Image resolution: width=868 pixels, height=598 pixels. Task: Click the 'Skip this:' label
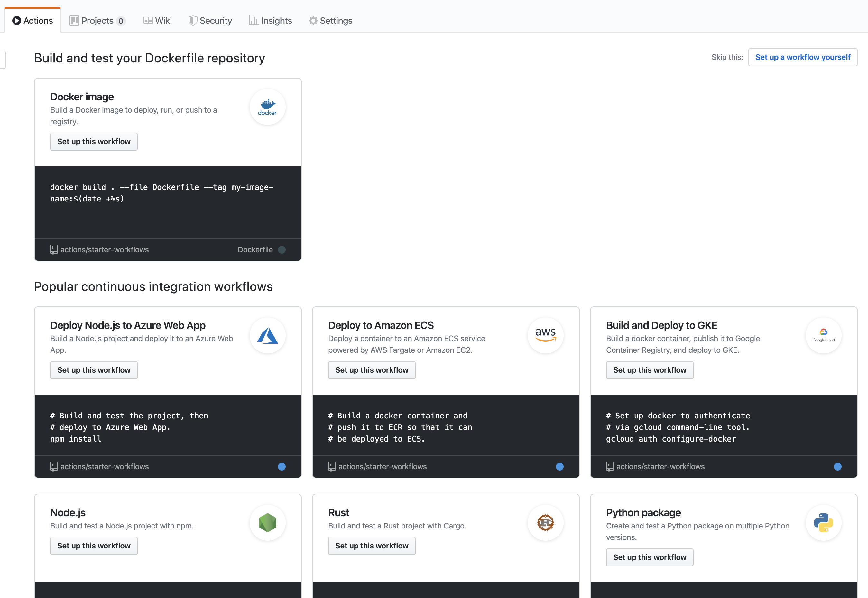click(x=727, y=57)
